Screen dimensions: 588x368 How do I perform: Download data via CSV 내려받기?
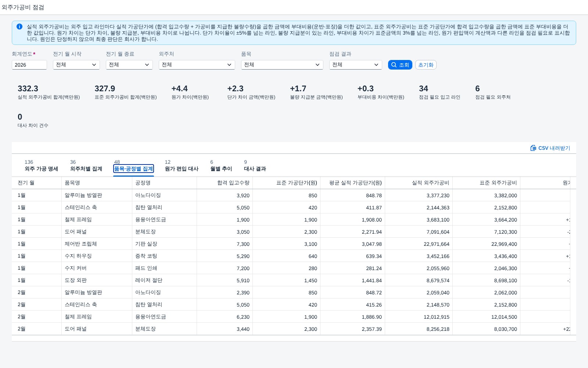coord(550,148)
